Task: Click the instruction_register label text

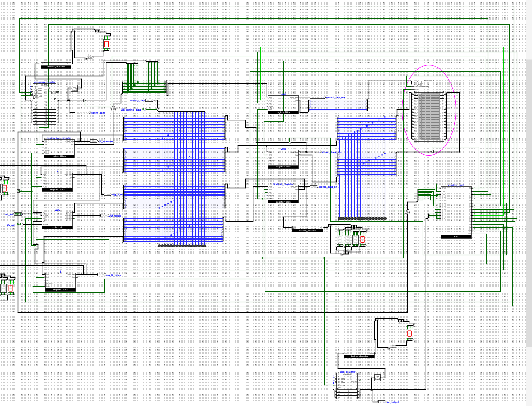Action: pyautogui.click(x=59, y=138)
